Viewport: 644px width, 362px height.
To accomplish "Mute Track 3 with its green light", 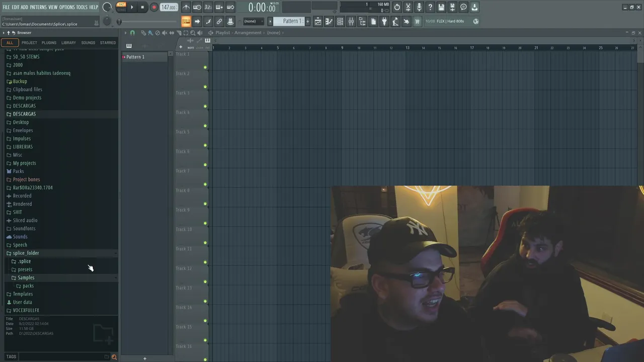I will click(205, 107).
